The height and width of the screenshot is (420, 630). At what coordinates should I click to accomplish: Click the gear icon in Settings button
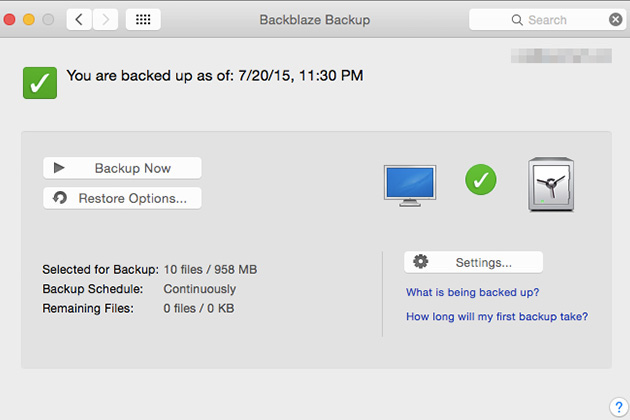coord(421,262)
